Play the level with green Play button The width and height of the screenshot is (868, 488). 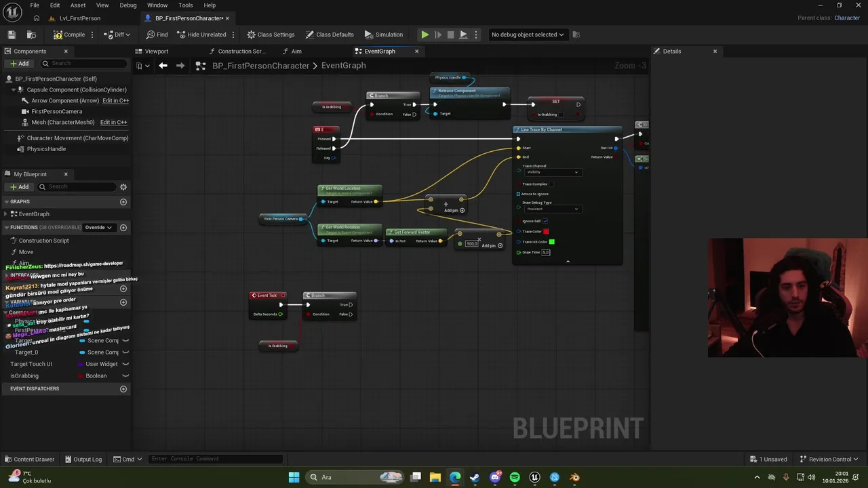tap(425, 35)
